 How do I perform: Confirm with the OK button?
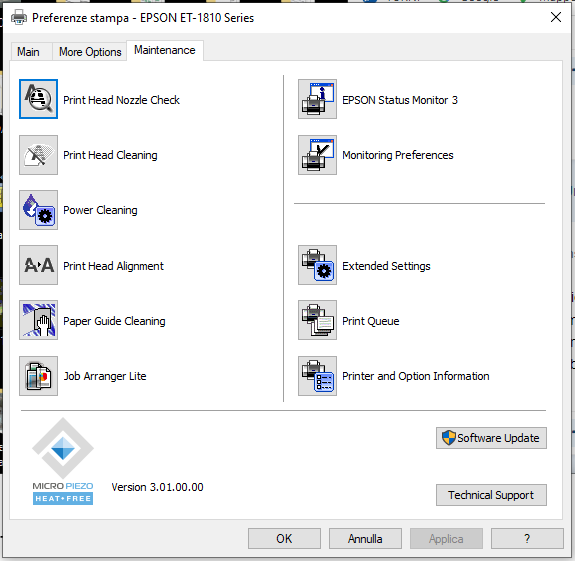click(284, 539)
